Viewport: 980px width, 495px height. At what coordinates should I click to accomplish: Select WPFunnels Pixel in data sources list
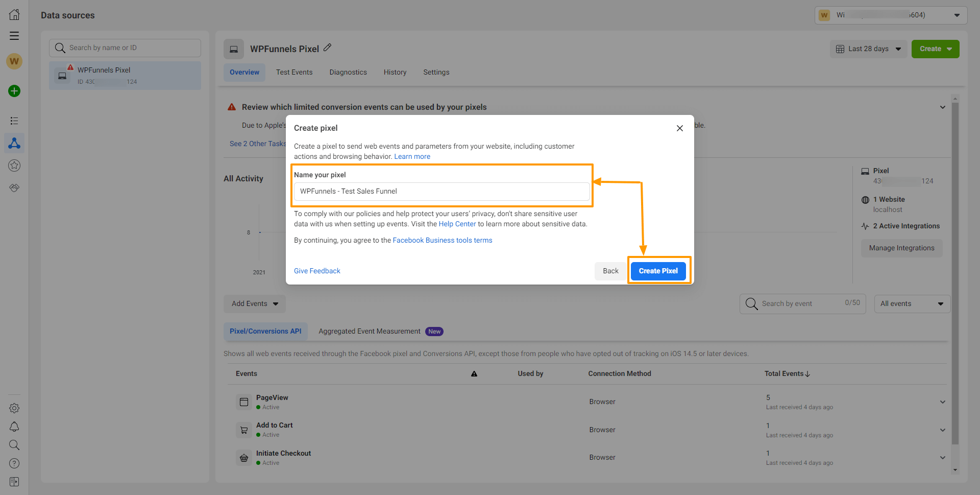click(125, 76)
